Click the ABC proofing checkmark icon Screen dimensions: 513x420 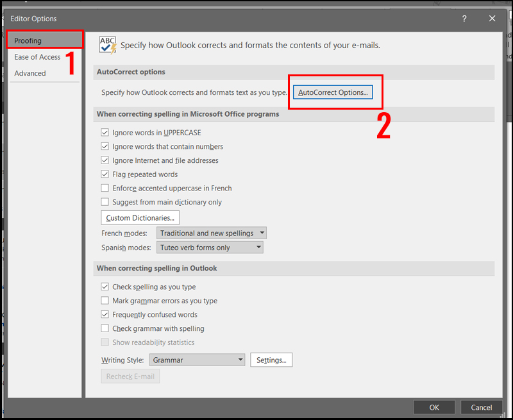(108, 45)
